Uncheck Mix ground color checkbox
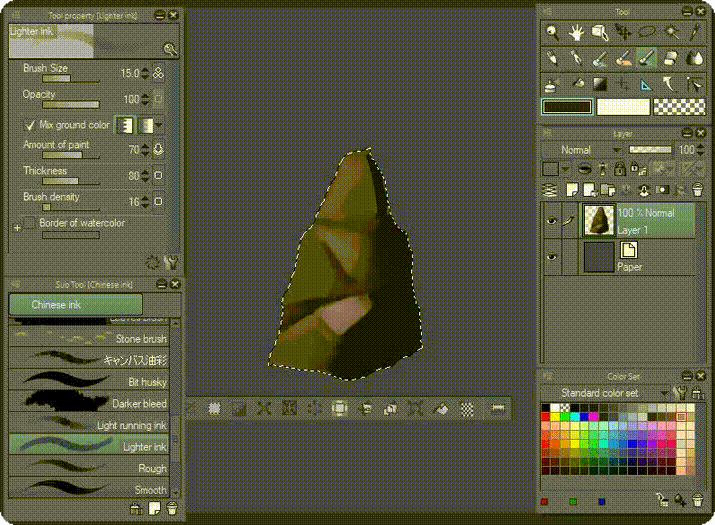Screen dimensions: 715x525 (30, 125)
